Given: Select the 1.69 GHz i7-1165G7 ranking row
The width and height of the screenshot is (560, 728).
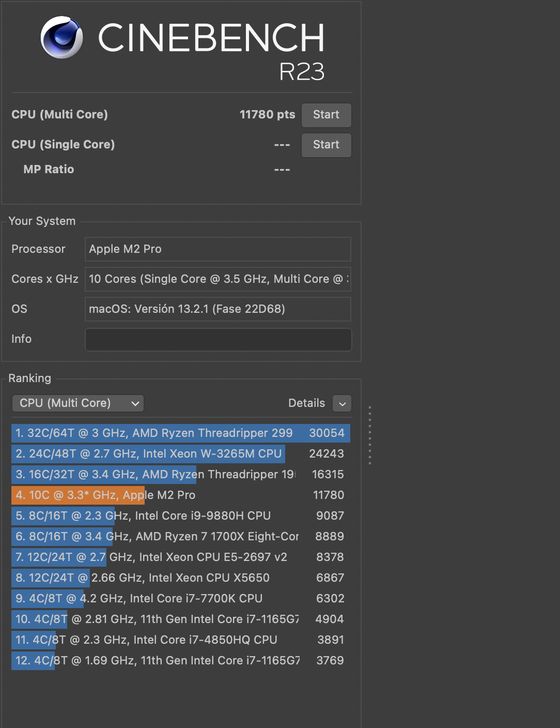Looking at the screenshot, I should 181,661.
